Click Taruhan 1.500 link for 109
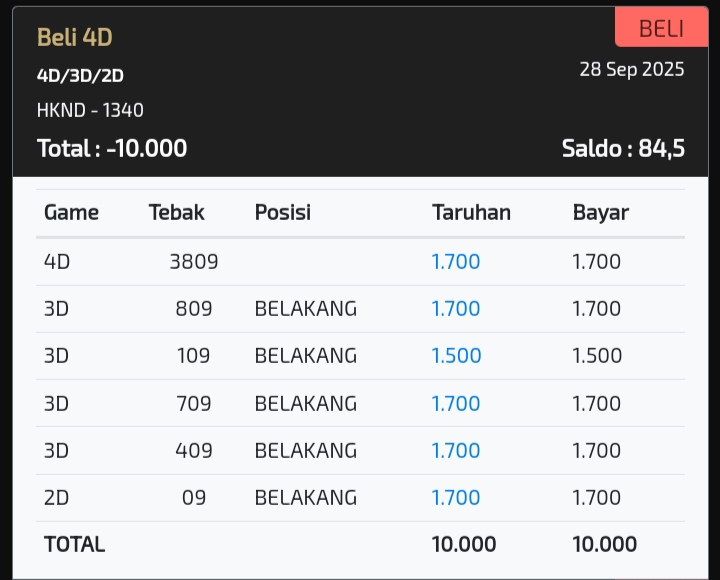The image size is (720, 580). click(x=456, y=356)
